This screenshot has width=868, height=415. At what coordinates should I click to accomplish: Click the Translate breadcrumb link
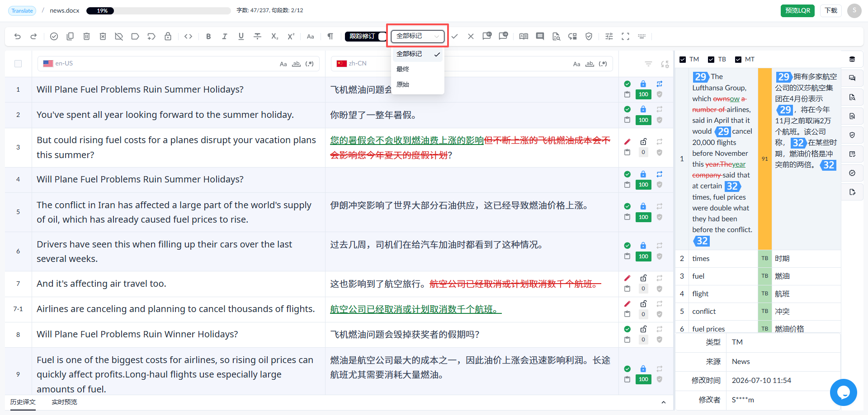point(22,10)
